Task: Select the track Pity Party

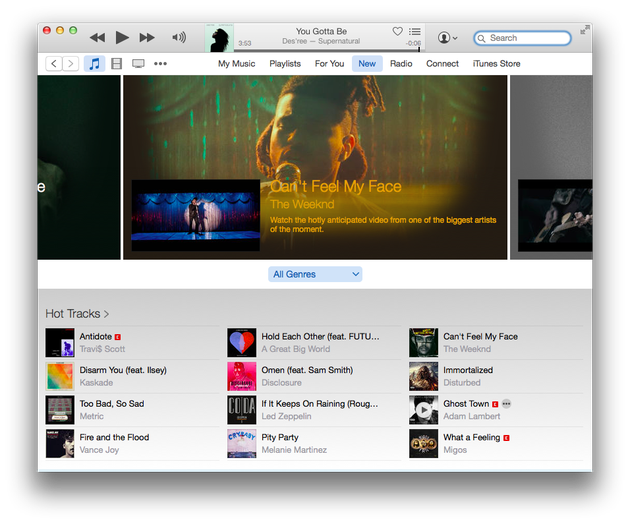Action: (280, 437)
